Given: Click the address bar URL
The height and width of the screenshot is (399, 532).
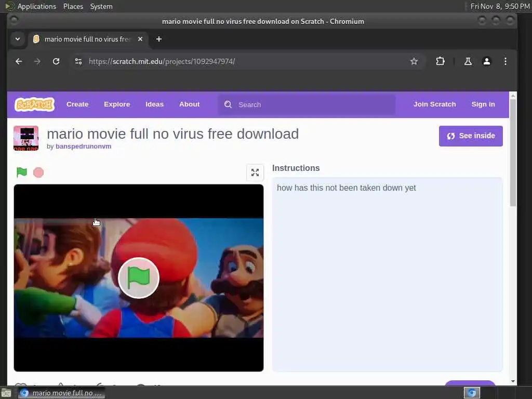Looking at the screenshot, I should [x=162, y=61].
